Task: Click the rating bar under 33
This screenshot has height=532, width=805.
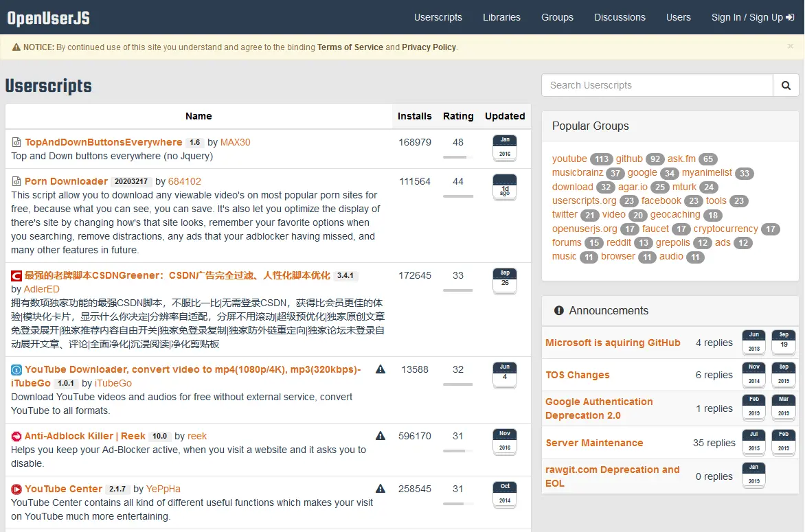Action: [458, 290]
